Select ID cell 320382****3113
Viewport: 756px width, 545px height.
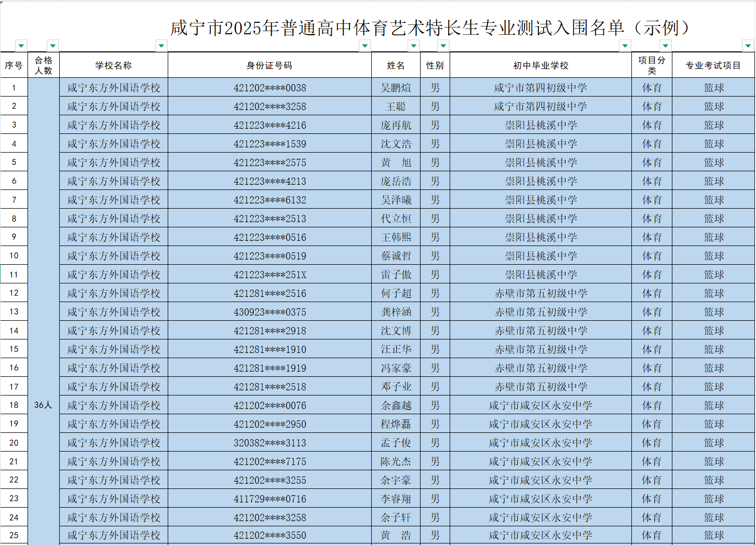point(269,443)
